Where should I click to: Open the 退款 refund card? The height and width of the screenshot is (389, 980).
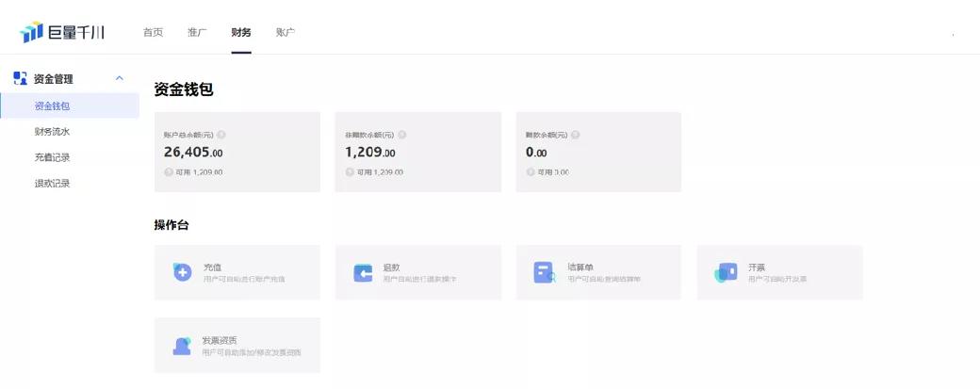point(418,272)
